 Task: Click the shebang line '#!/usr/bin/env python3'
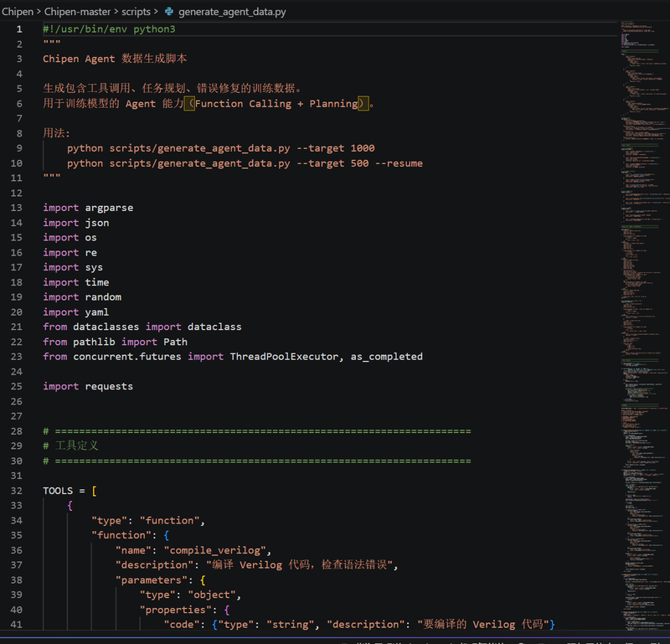109,29
